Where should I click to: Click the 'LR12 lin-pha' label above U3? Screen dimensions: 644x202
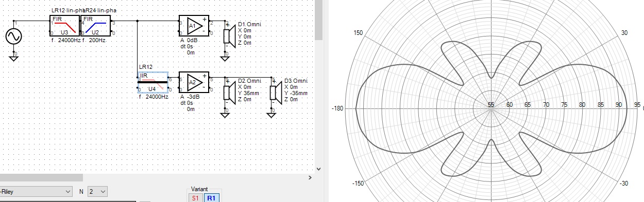[x=69, y=11]
